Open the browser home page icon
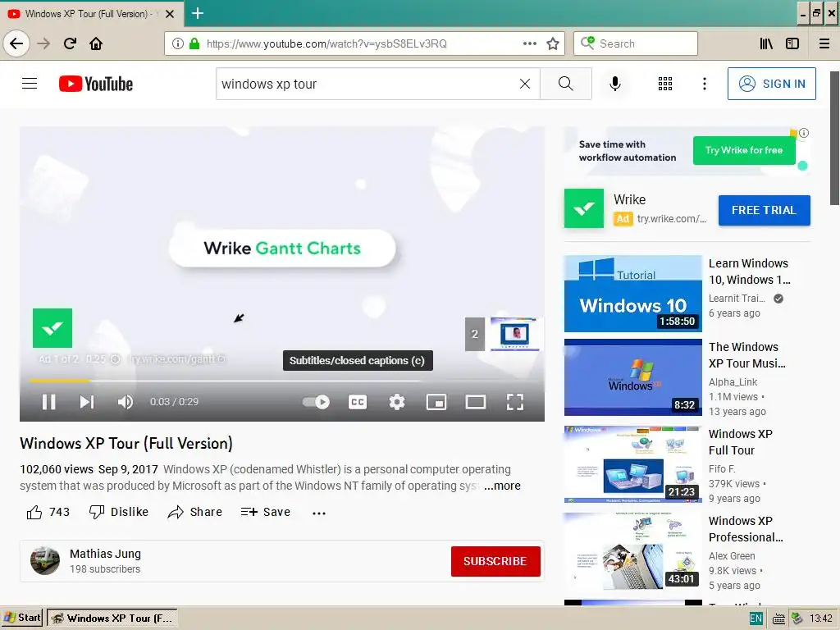Viewport: 840px width, 630px height. (96, 43)
